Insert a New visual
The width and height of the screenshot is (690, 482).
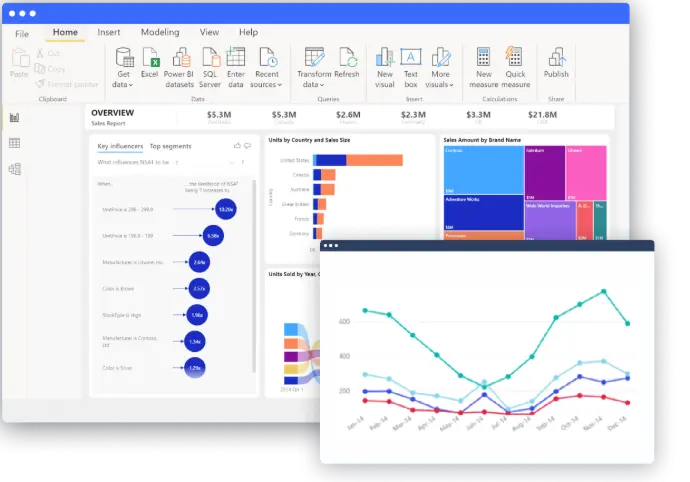[385, 67]
